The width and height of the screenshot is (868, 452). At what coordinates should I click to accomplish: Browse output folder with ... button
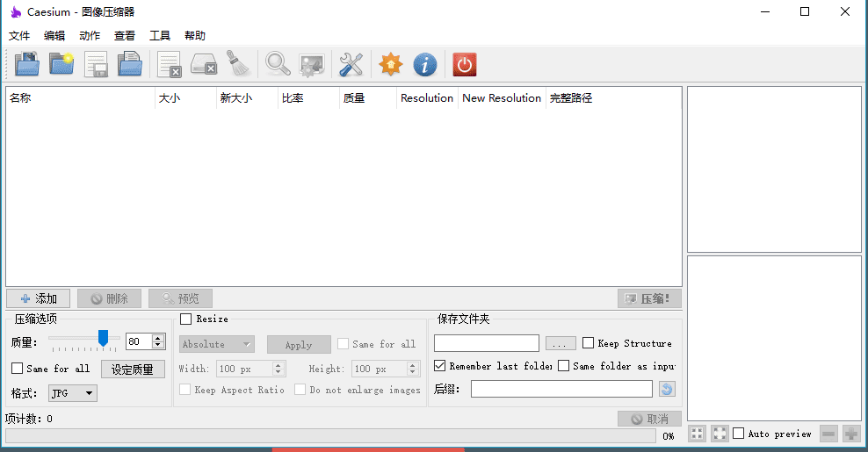pos(561,343)
